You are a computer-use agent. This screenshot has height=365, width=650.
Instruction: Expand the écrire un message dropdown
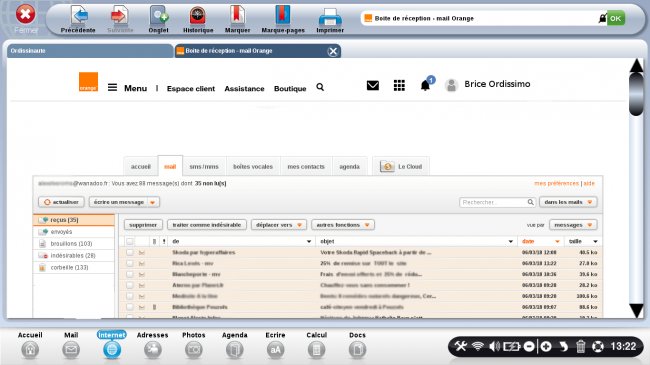pos(153,202)
